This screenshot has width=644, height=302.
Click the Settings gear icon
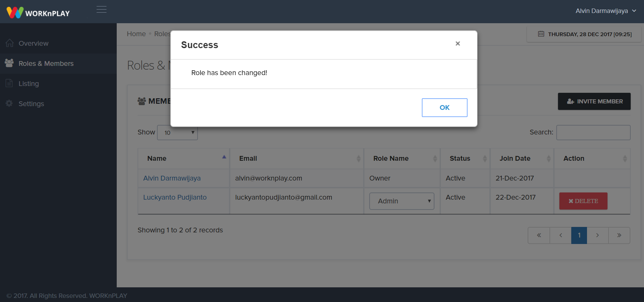[9, 103]
